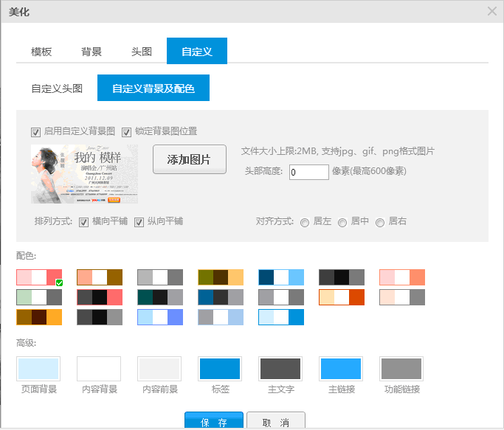Close the 美化 dialog
Screen dimensions: 504x430
492,11
